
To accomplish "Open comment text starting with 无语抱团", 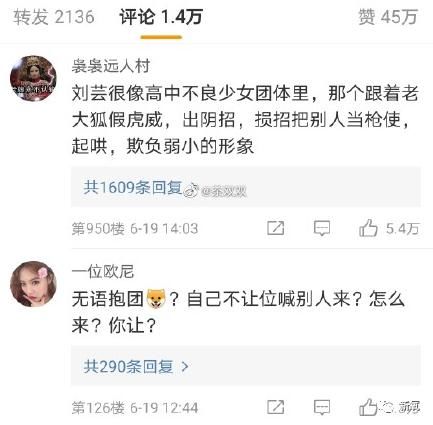I will click(238, 312).
